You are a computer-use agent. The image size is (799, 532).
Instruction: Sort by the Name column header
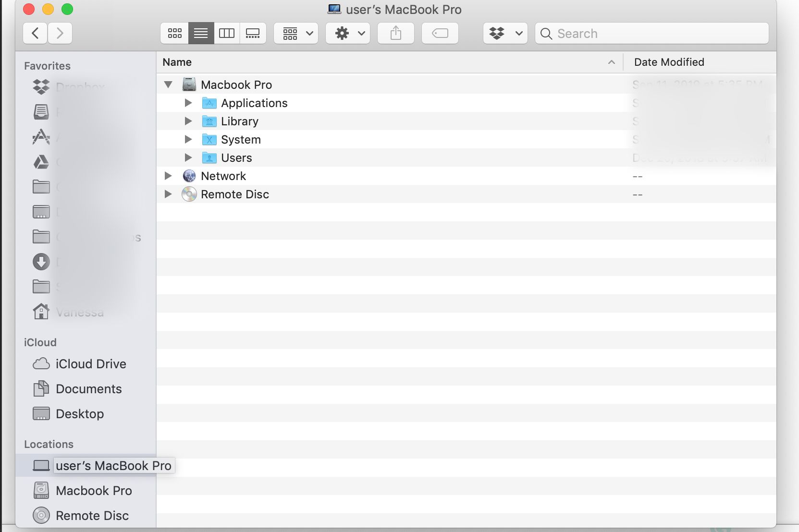(390, 62)
